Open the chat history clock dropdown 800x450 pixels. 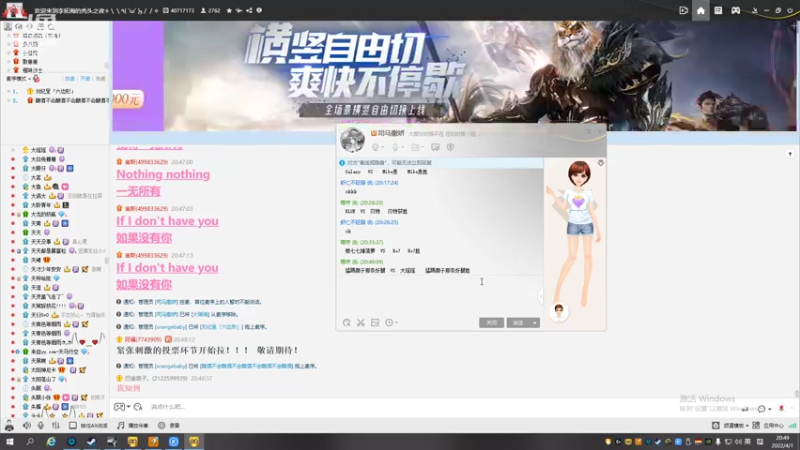[x=391, y=322]
